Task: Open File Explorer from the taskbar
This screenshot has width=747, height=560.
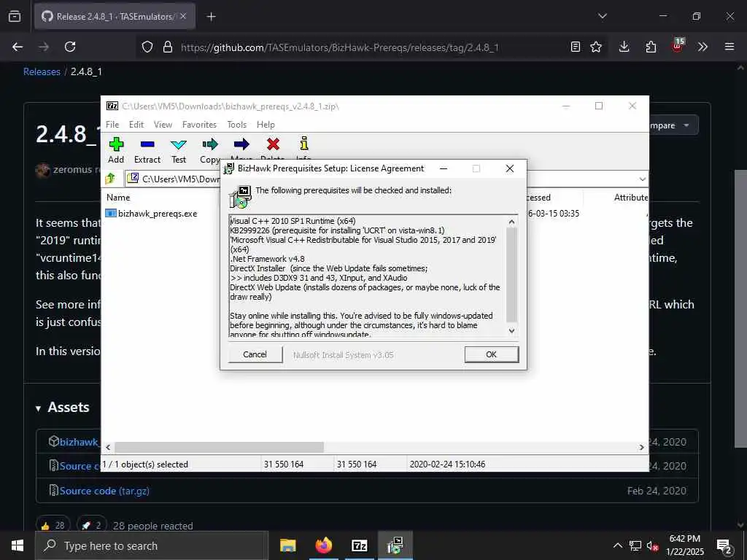Action: tap(287, 545)
